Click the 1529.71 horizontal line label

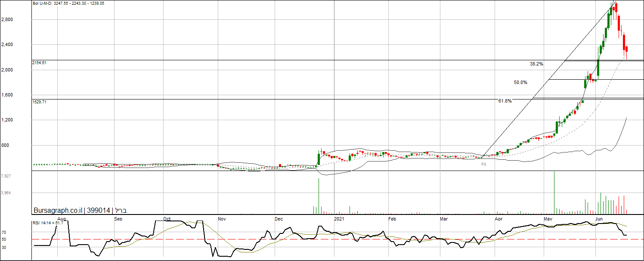click(39, 102)
